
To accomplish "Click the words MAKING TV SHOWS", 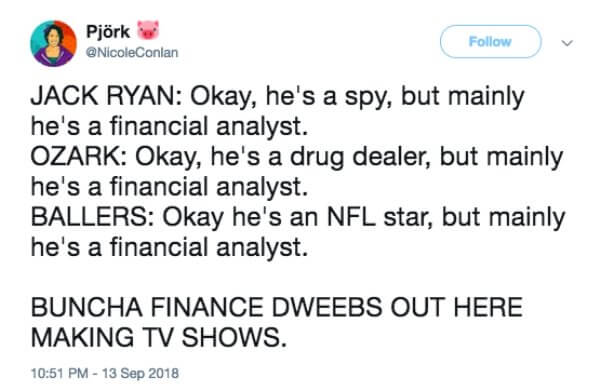I will point(158,338).
